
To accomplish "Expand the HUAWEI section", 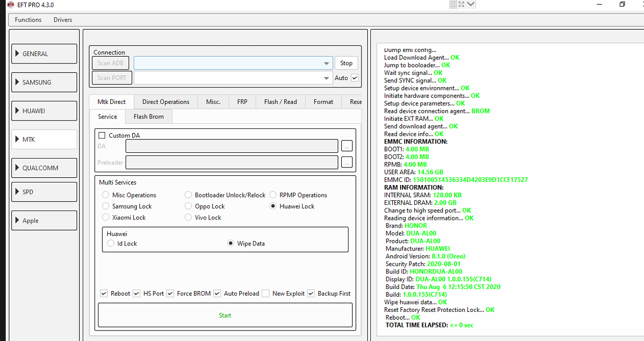I will pyautogui.click(x=44, y=111).
